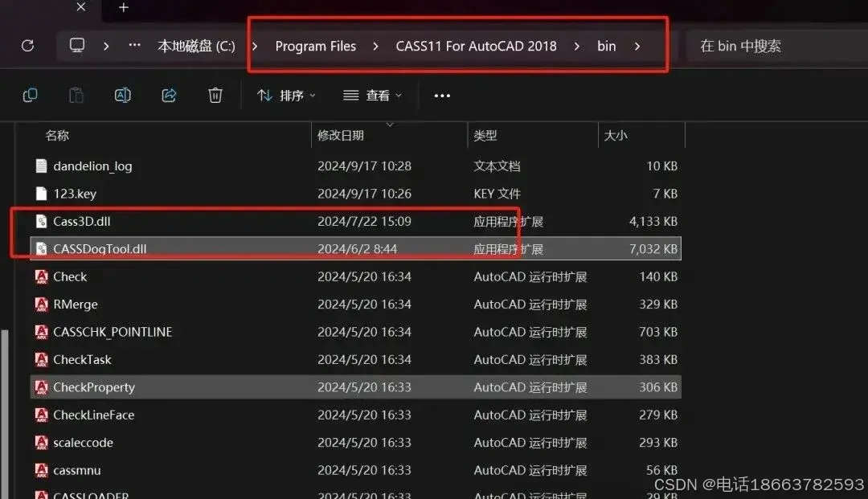Open the 查看 view dropdown
The image size is (868, 499).
click(x=372, y=96)
